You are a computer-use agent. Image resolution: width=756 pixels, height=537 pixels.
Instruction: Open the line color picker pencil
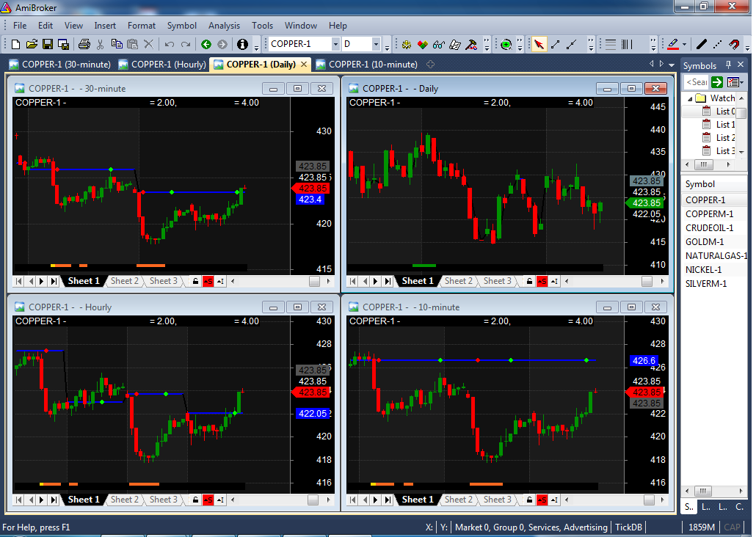point(673,44)
